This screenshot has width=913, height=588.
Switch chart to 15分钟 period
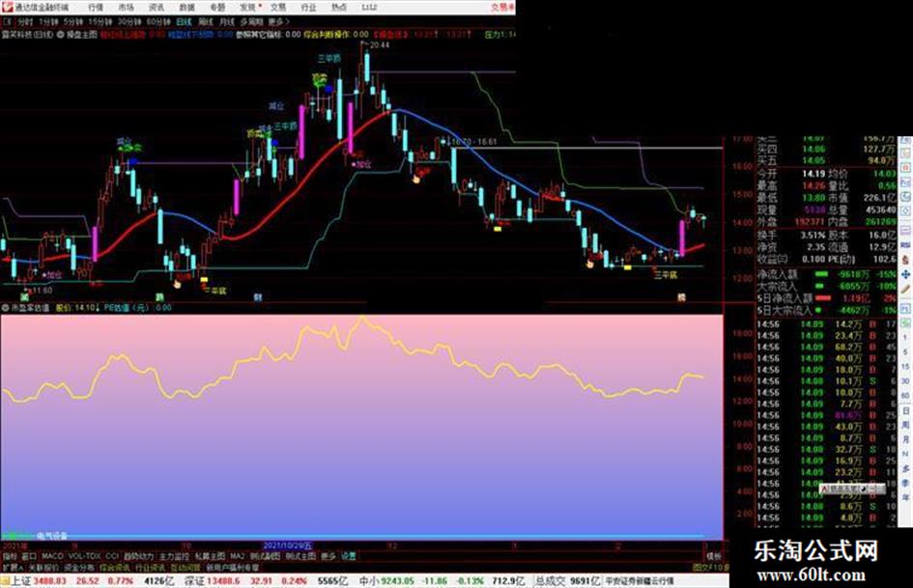[100, 21]
